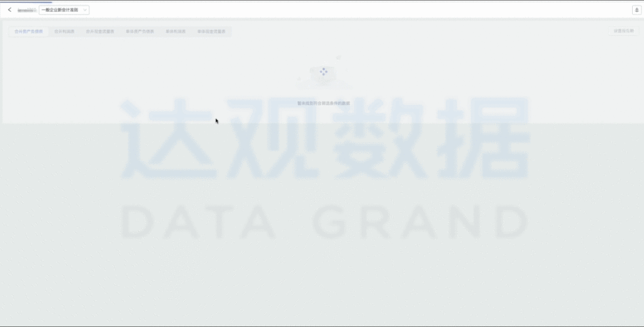Click the download icon button

click(x=636, y=10)
